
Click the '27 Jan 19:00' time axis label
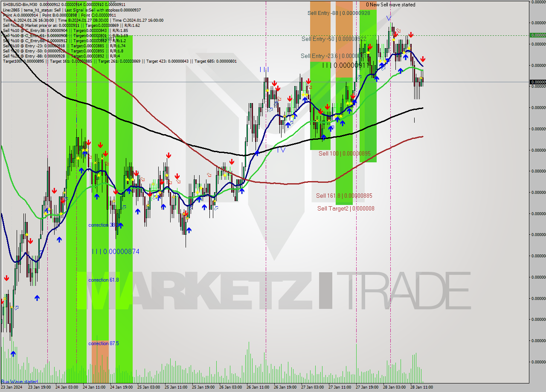[368, 387]
